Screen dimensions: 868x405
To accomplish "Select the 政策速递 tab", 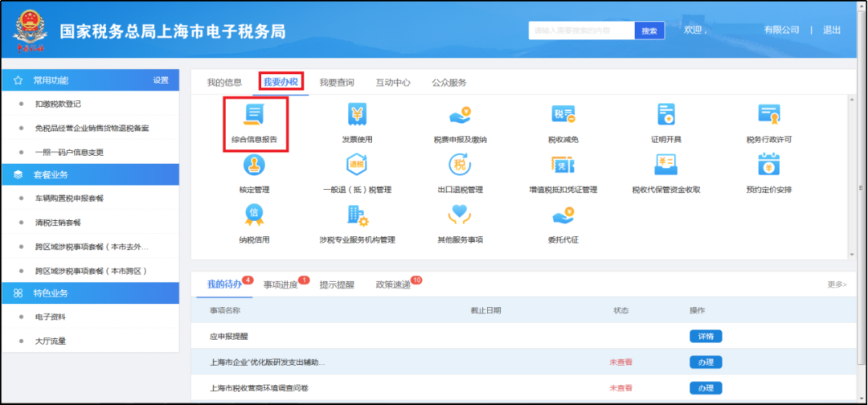I will [x=393, y=285].
